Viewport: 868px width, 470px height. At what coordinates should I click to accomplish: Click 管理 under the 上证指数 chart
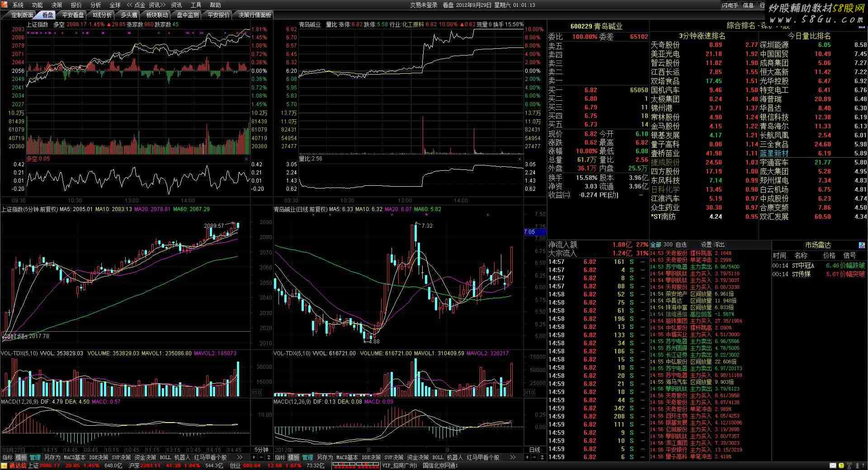click(x=35, y=457)
